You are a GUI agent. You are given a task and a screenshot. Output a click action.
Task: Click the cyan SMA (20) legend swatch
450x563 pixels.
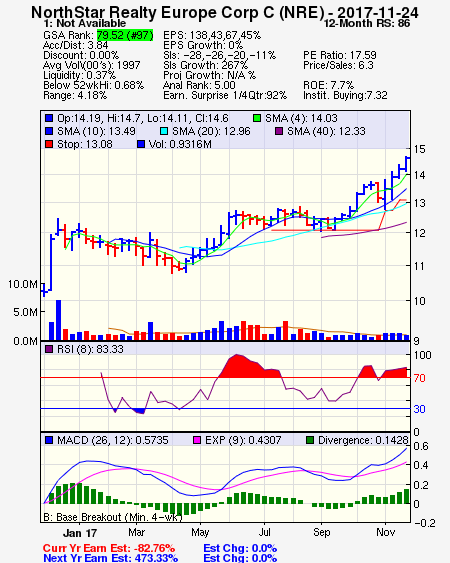pyautogui.click(x=164, y=131)
